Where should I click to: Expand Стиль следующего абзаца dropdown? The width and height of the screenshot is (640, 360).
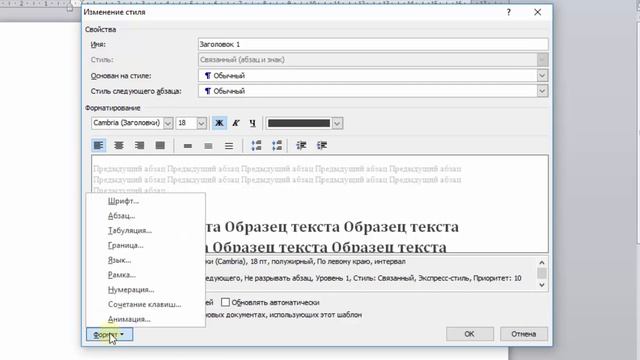coord(542,91)
